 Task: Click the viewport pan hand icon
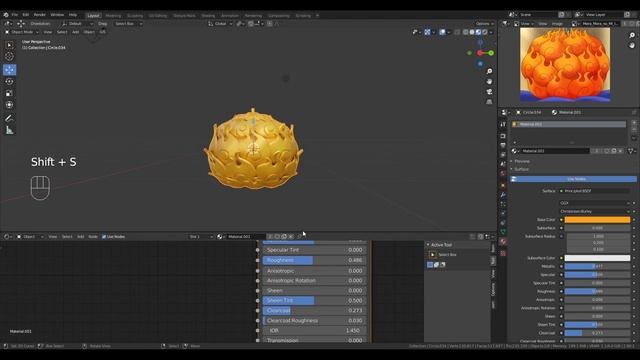(x=489, y=82)
